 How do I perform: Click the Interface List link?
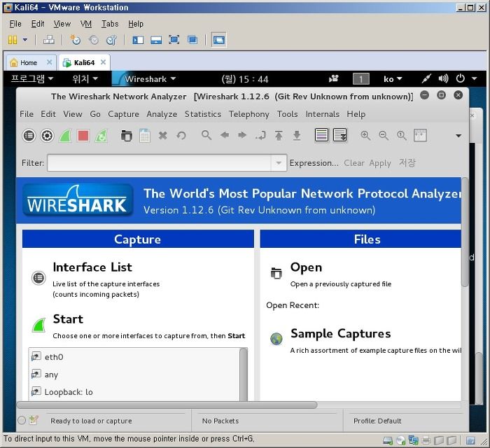click(92, 267)
